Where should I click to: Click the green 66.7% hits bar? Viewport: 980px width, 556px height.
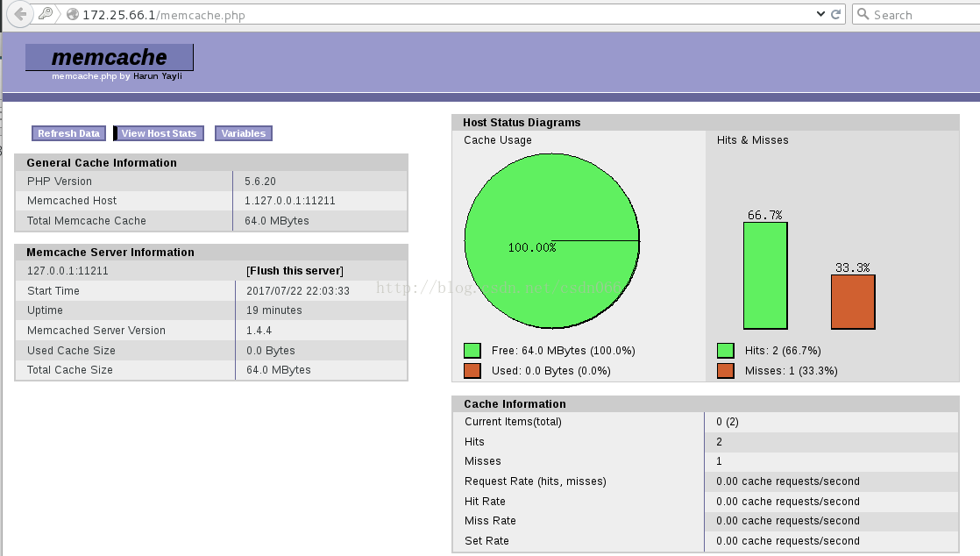pos(765,276)
